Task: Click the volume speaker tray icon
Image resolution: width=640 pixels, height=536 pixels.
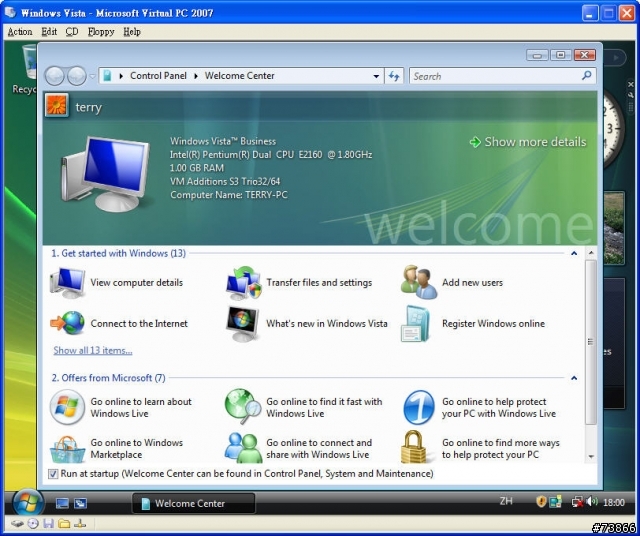Action: click(x=592, y=501)
